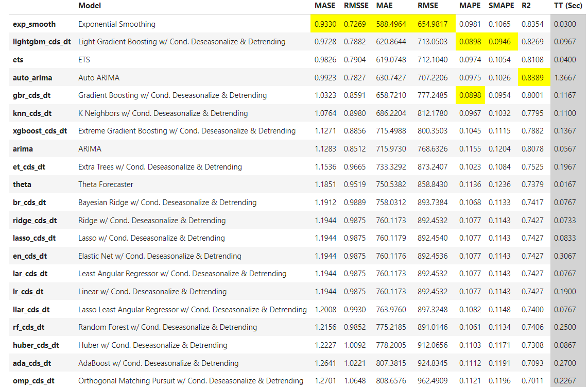Click highlighted MASE value 0.9330
588x387 pixels.
pyautogui.click(x=325, y=24)
